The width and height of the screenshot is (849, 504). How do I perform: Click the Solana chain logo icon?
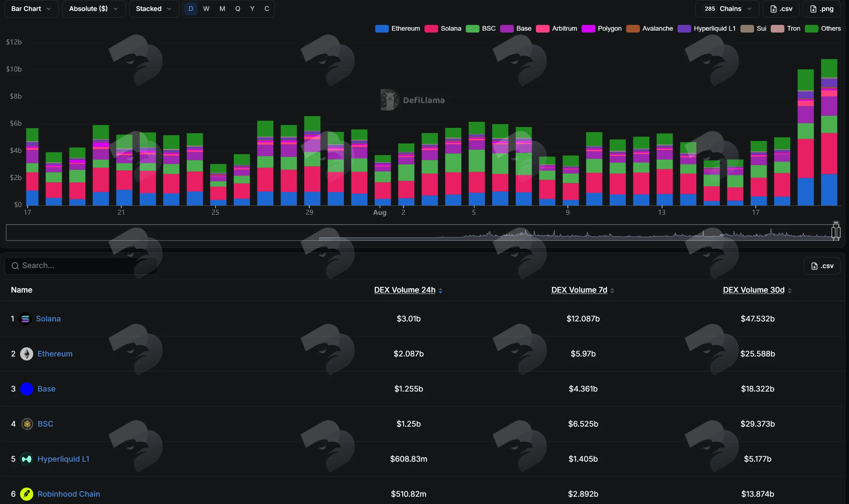[x=25, y=319]
